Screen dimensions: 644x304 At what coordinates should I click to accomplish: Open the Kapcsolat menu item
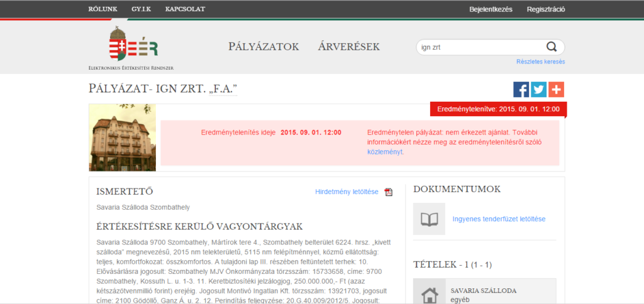coord(186,9)
